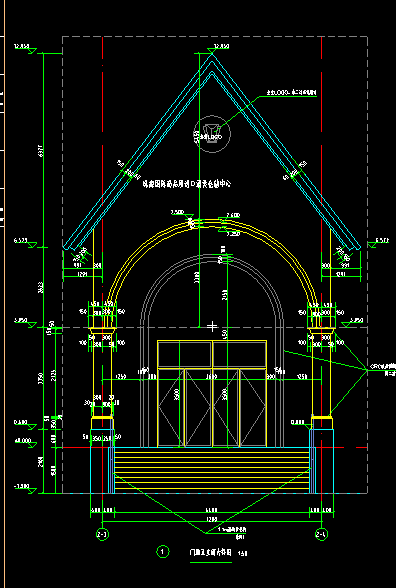Image resolution: width=396 pixels, height=588 pixels.
Task: Select the -1.500 elevation marker at bottom left
Action: pos(25,488)
